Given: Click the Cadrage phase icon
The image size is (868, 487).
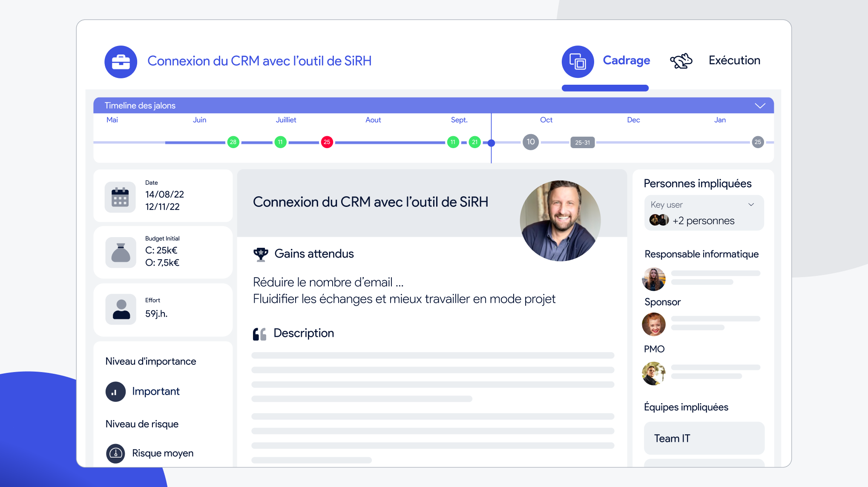Looking at the screenshot, I should [577, 60].
